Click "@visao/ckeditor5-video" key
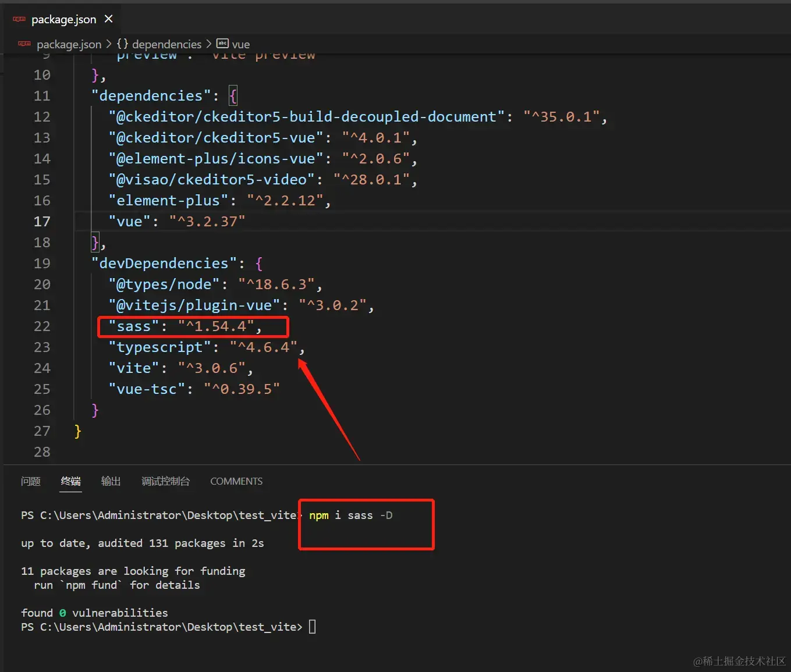This screenshot has height=672, width=791. coord(212,180)
